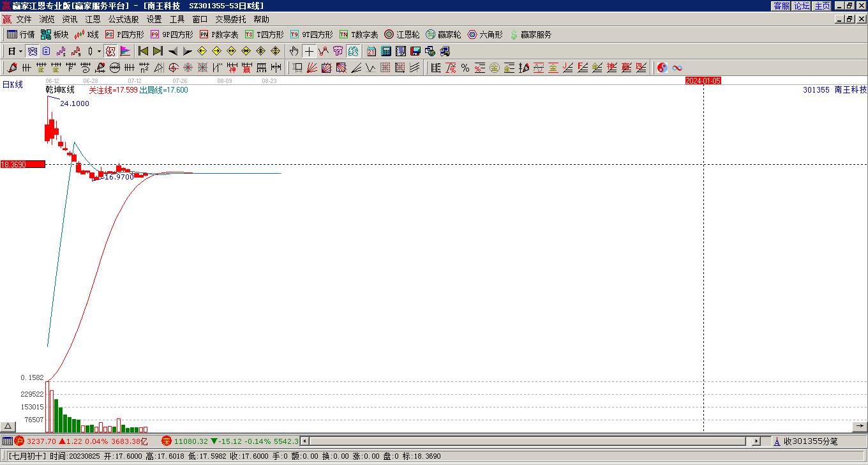Click the red floppy disk save icon
868x465 pixels.
pyautogui.click(x=415, y=51)
